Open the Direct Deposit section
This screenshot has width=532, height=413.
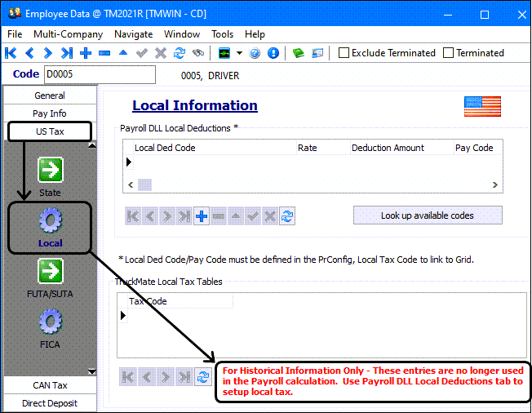(50, 403)
